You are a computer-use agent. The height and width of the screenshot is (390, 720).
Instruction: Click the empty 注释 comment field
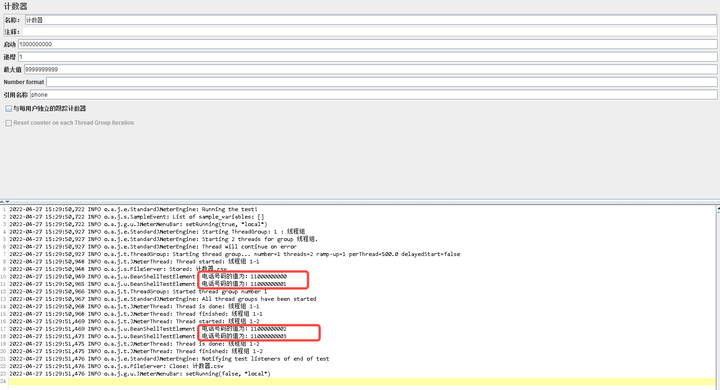[x=369, y=32]
